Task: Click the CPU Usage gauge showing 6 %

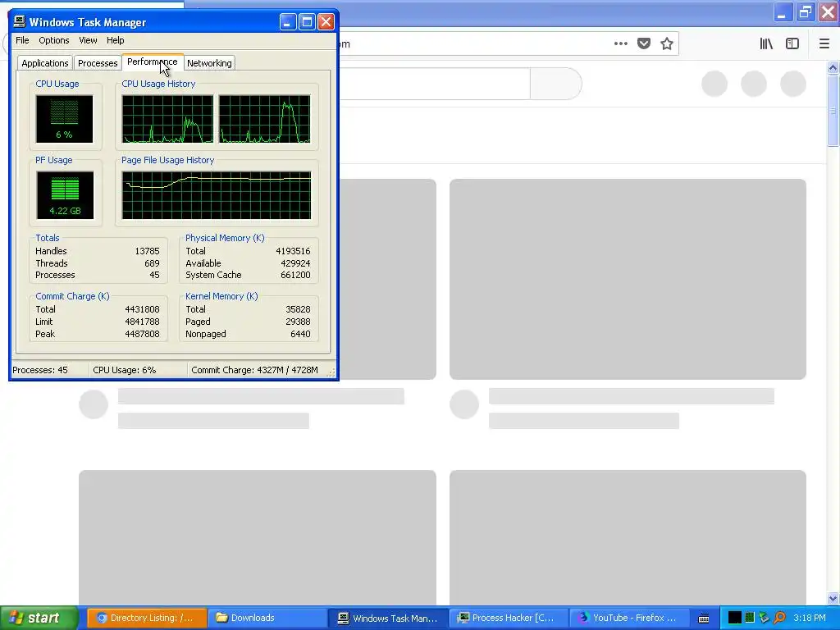Action: tap(64, 119)
